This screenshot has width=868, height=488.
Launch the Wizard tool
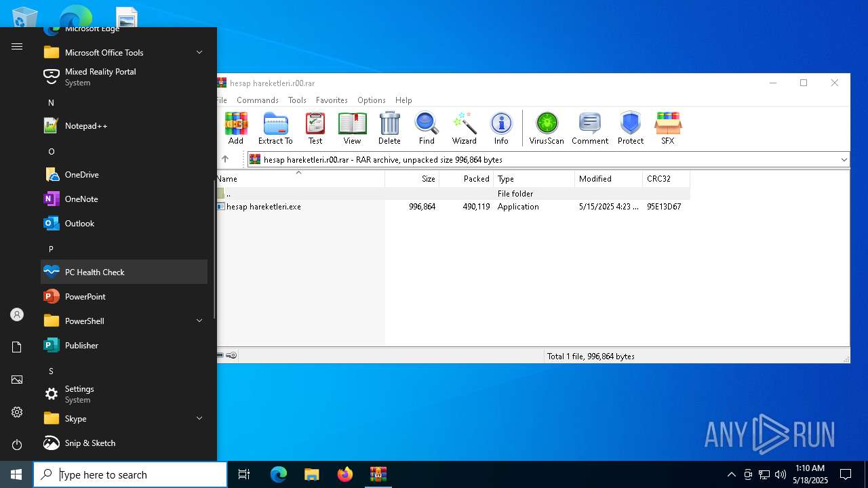coord(465,129)
